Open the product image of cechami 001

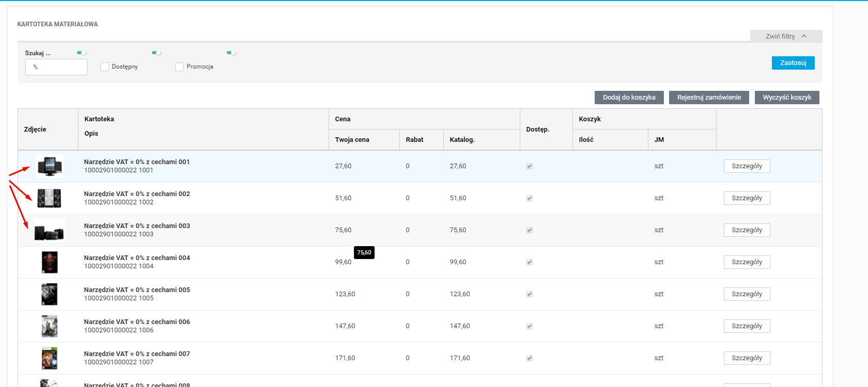(x=50, y=166)
